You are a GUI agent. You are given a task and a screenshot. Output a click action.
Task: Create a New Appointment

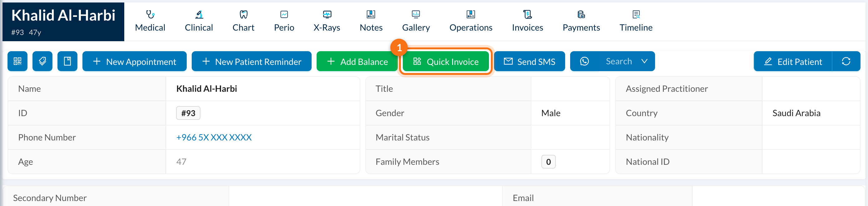(135, 61)
